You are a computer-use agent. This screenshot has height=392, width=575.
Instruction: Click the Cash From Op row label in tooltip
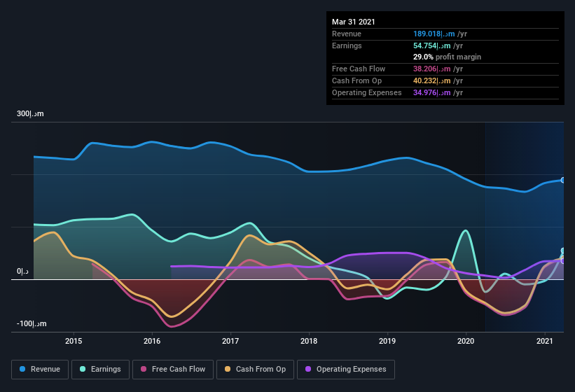(x=356, y=80)
